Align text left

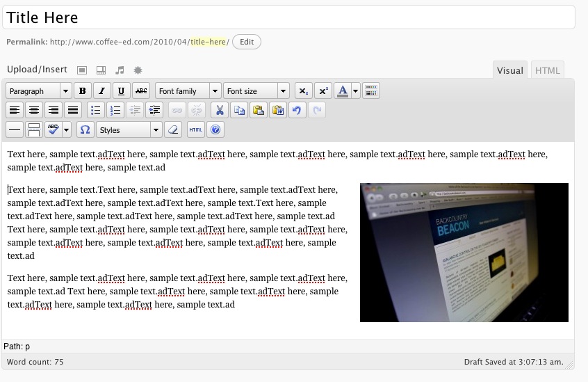[15, 111]
